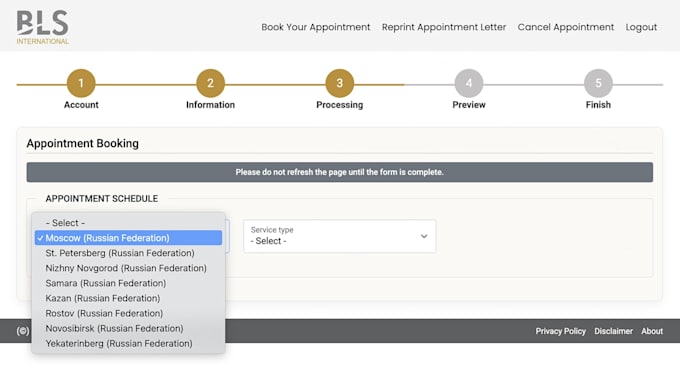Log out of the account
Viewport: 680px width, 392px height.
coord(641,27)
